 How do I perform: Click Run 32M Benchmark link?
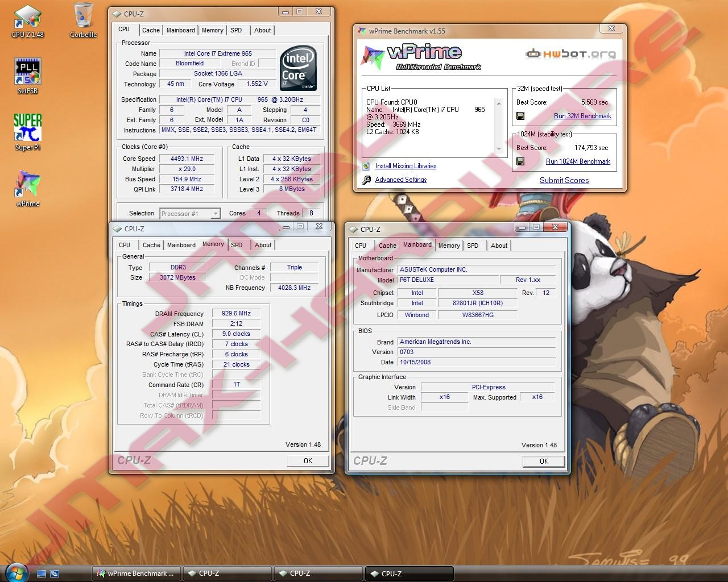tap(582, 116)
